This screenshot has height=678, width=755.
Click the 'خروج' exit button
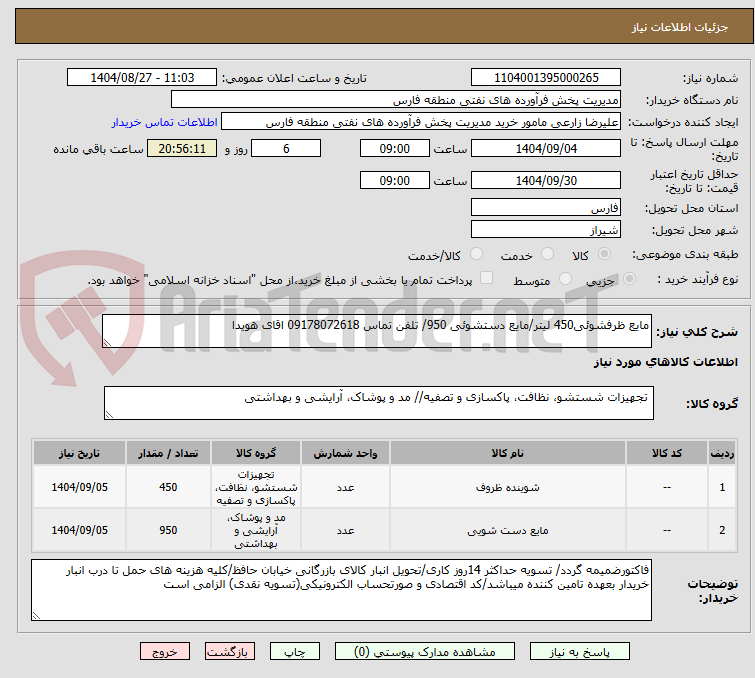(165, 652)
